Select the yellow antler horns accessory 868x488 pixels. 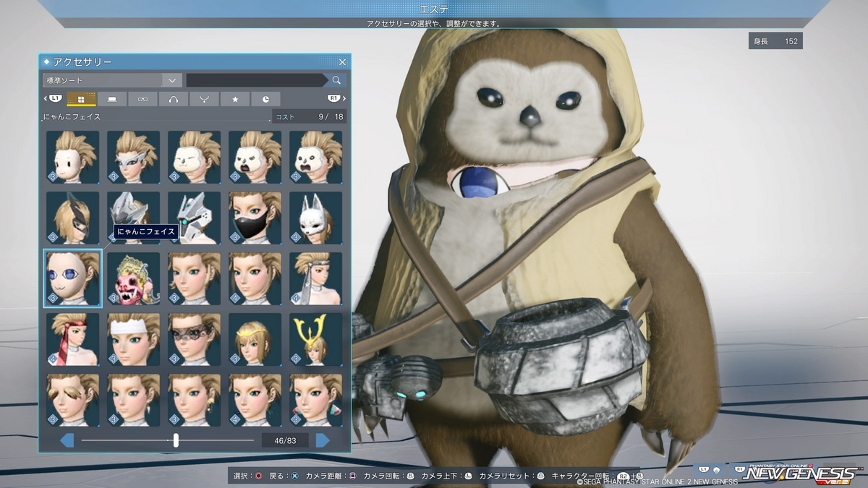click(x=316, y=339)
